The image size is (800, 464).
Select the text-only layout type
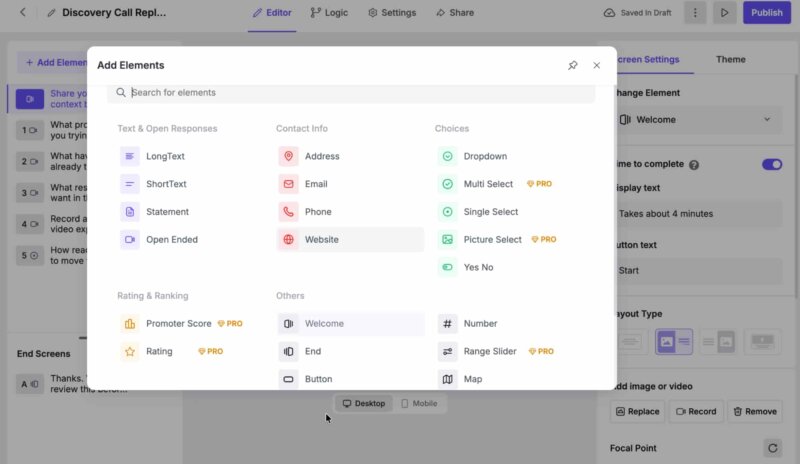pos(630,341)
